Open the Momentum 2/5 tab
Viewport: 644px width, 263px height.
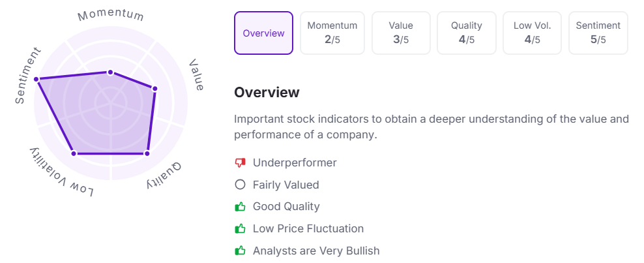click(332, 33)
